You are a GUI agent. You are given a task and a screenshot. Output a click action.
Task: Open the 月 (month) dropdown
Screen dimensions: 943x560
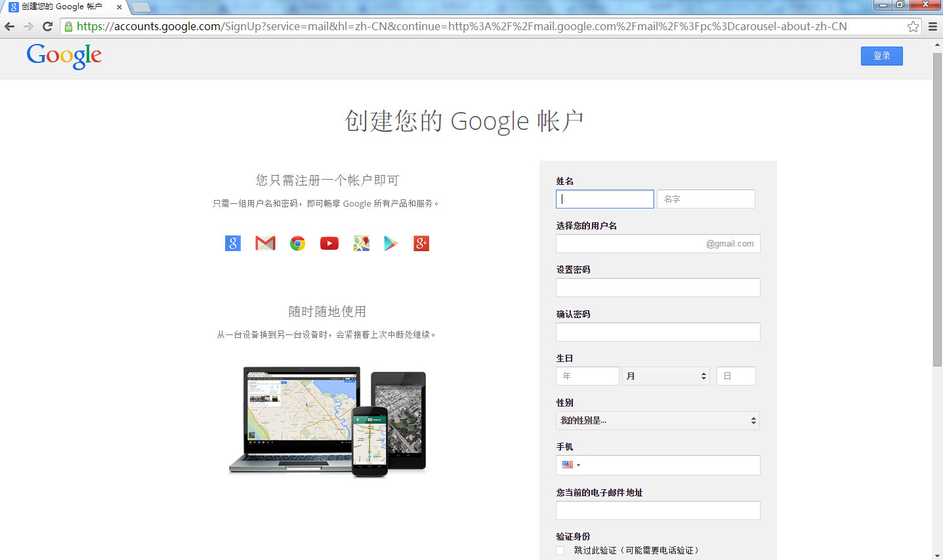(665, 375)
